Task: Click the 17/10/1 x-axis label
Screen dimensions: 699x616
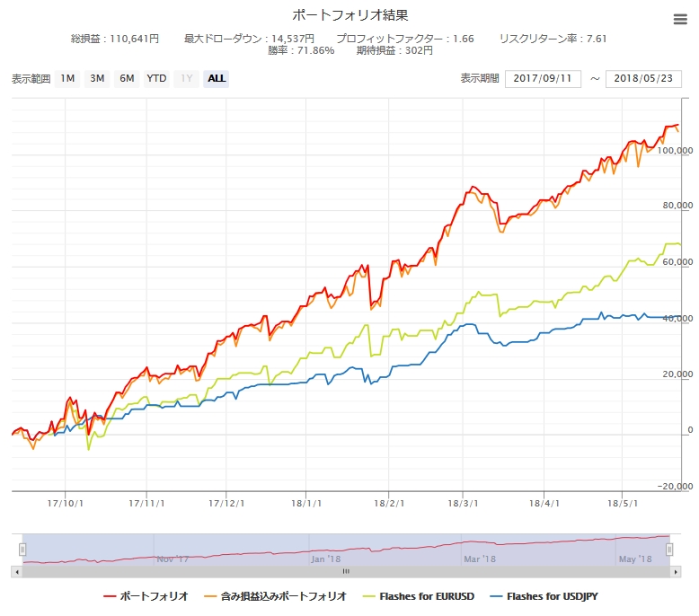Action: point(65,504)
